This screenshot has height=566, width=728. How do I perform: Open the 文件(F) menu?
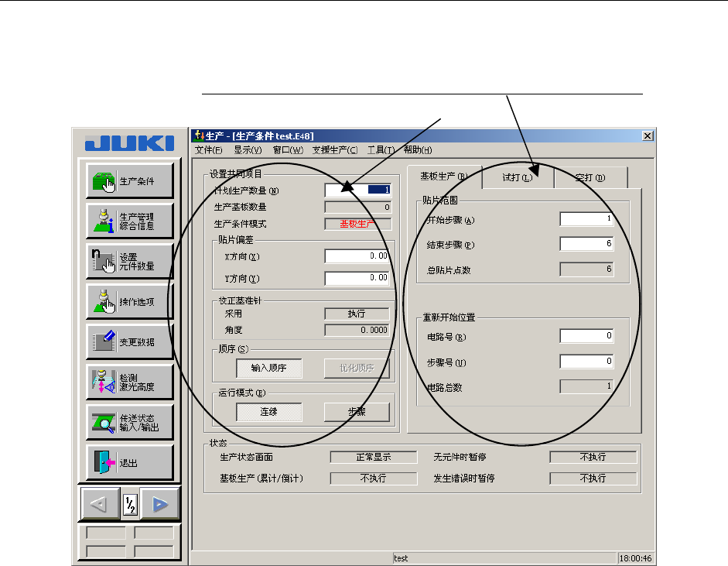pos(208,149)
